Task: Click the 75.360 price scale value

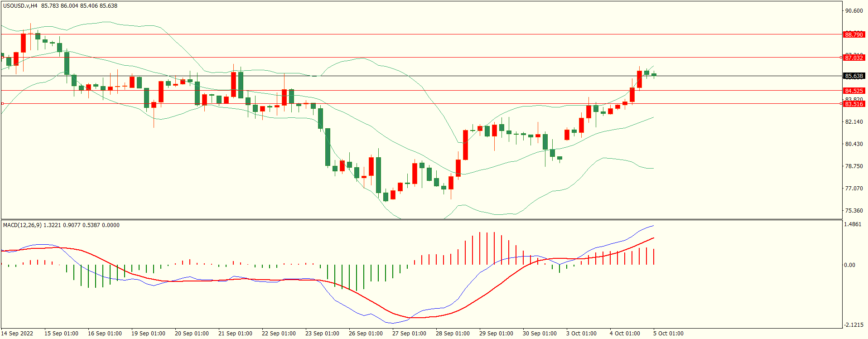Action: (x=854, y=211)
